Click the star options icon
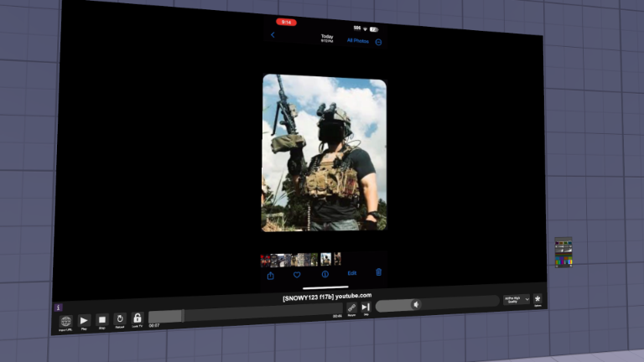This screenshot has width=644, height=362. pyautogui.click(x=538, y=298)
